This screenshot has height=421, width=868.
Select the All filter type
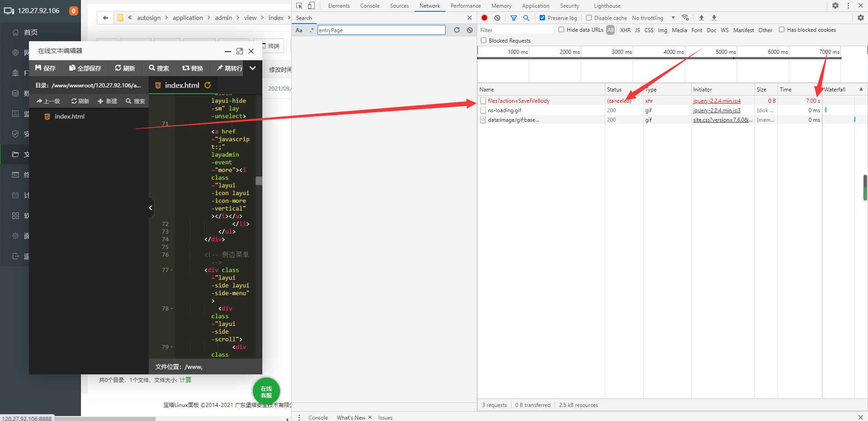click(x=610, y=30)
